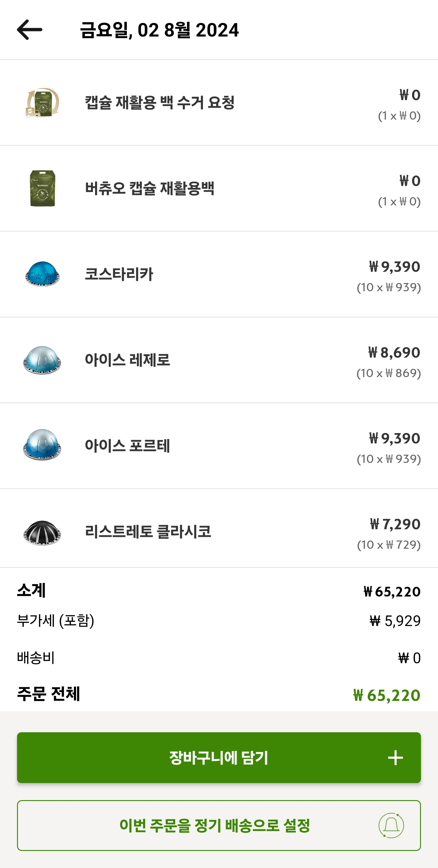Select the Ice Leggero capsule icon
The height and width of the screenshot is (868, 438).
(x=42, y=360)
